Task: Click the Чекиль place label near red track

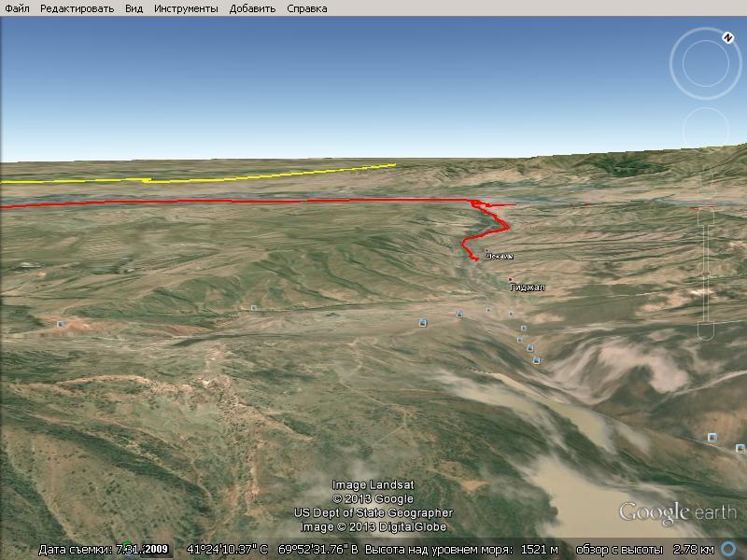Action: pyautogui.click(x=500, y=256)
